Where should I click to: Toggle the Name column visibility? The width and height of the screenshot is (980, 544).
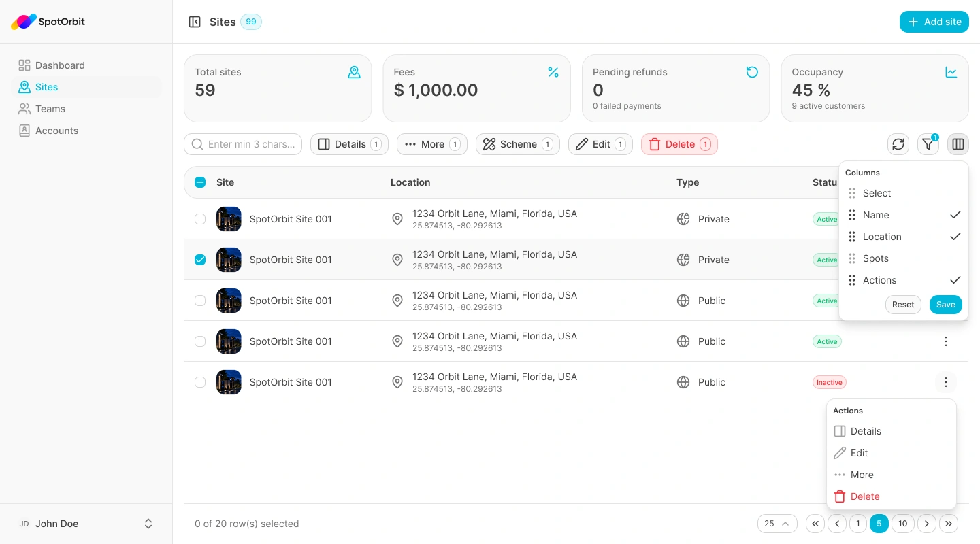904,215
